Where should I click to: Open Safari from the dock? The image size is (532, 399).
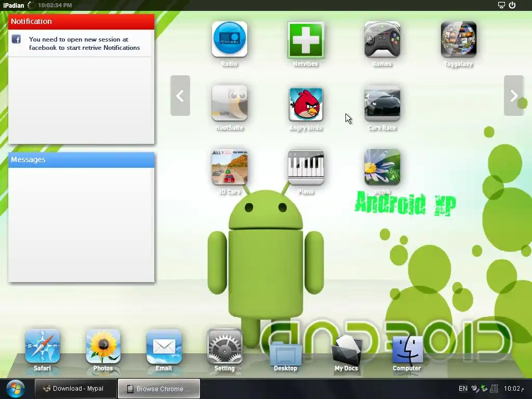click(43, 347)
